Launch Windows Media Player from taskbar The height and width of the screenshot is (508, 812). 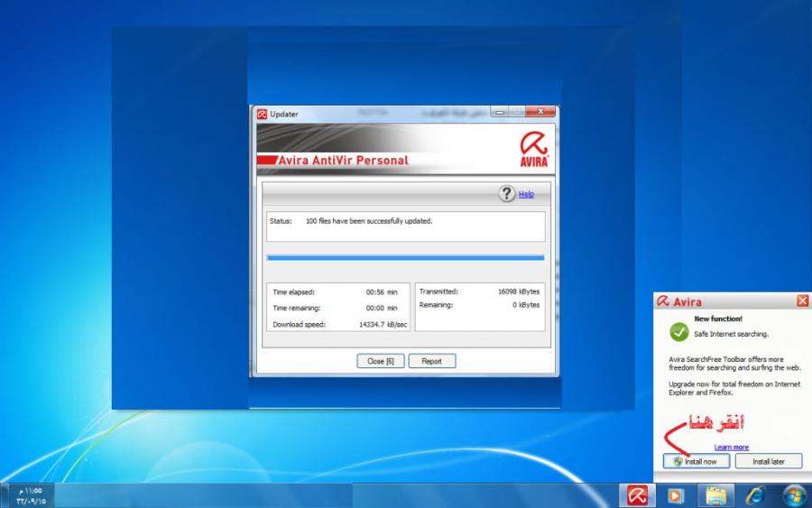coord(676,495)
